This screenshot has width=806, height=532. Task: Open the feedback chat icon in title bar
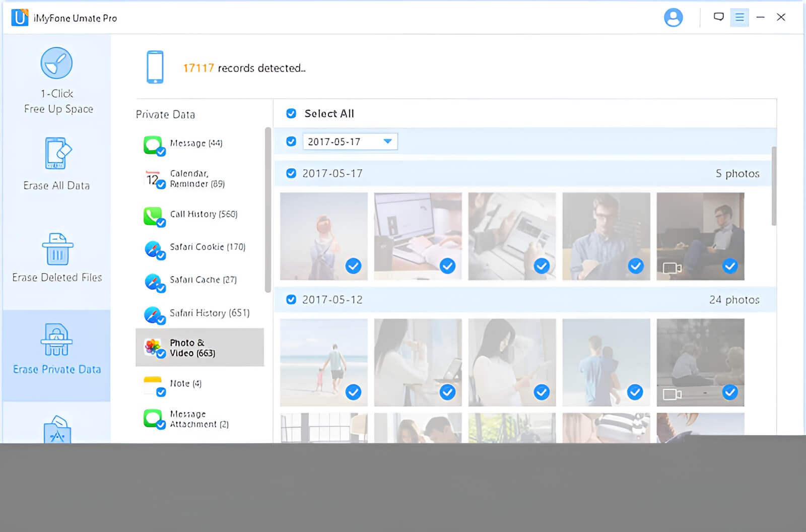click(719, 17)
